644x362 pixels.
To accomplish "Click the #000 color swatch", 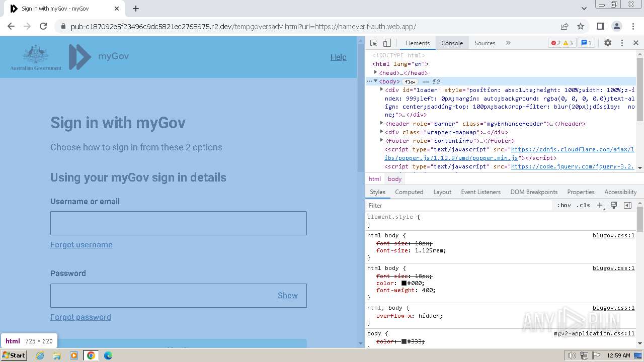I will [x=404, y=283].
